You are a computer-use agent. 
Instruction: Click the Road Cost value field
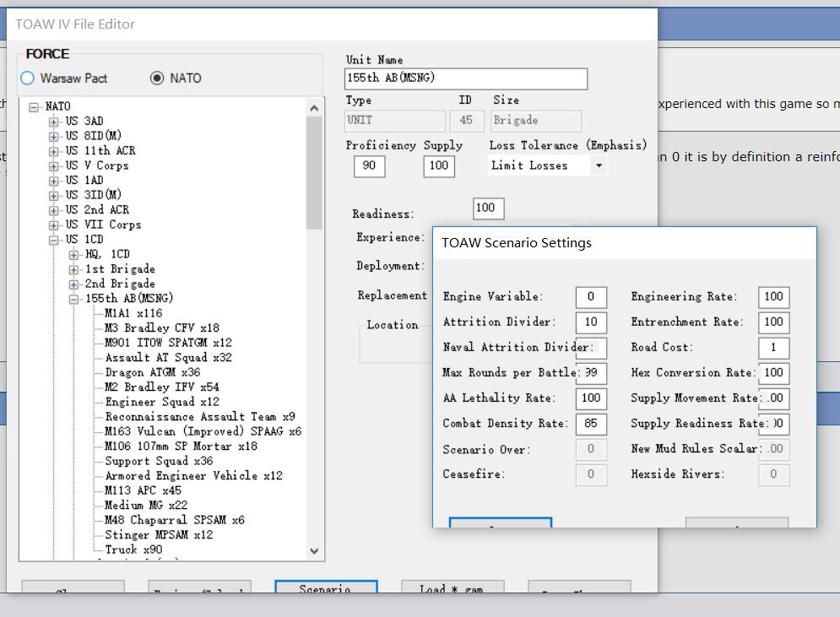pos(773,348)
